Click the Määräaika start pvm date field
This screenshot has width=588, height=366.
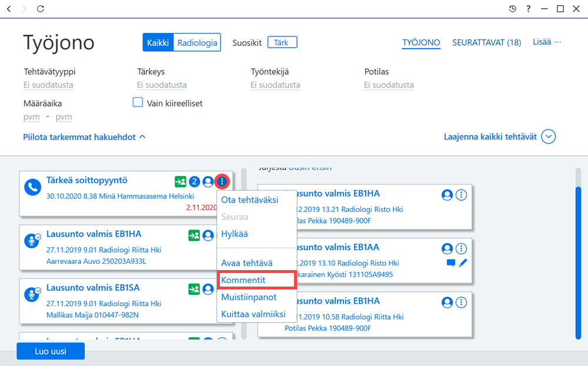coord(32,117)
